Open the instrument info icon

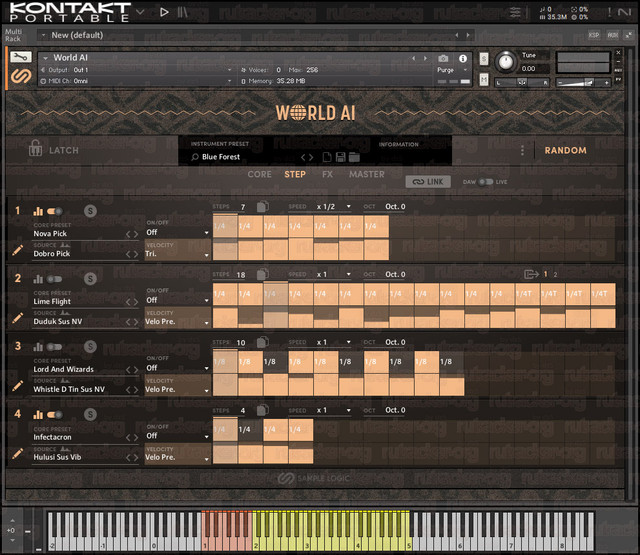pos(462,59)
